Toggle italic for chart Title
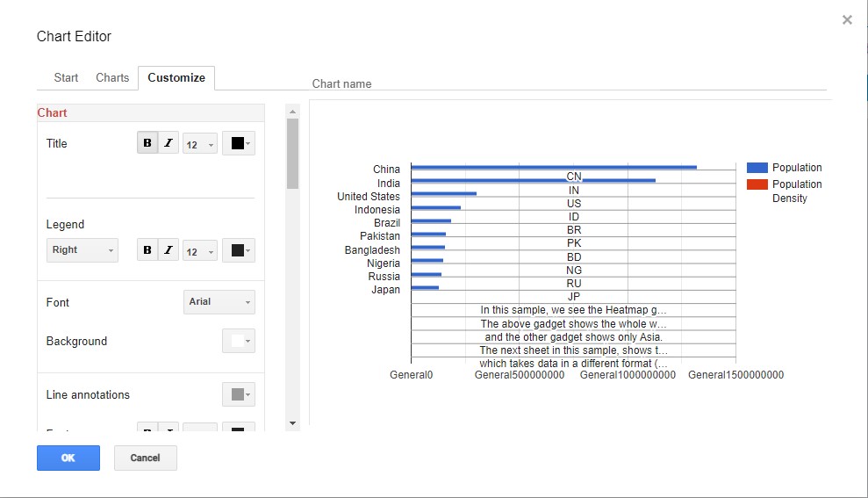 (x=168, y=143)
